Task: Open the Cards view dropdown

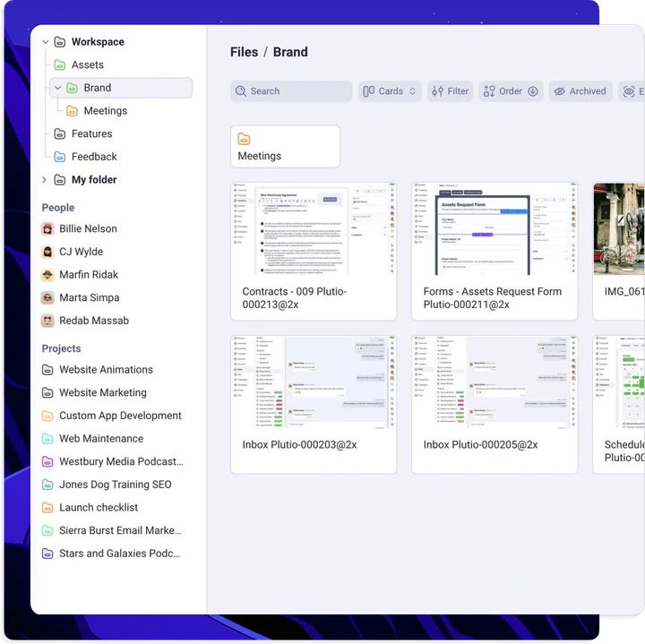Action: tap(391, 91)
